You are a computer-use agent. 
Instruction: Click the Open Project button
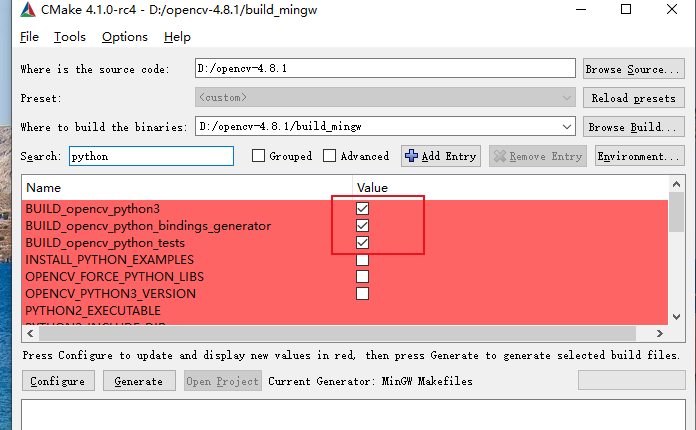coord(222,381)
